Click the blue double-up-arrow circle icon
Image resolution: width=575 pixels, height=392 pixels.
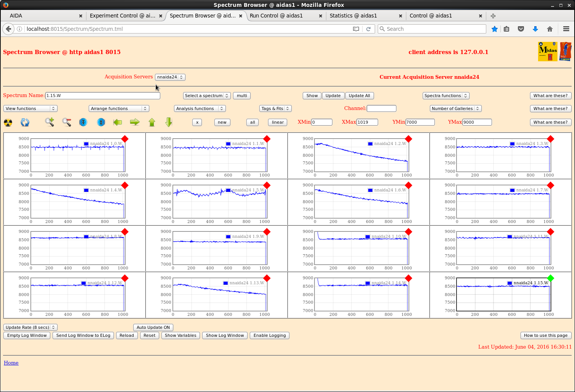pyautogui.click(x=101, y=122)
